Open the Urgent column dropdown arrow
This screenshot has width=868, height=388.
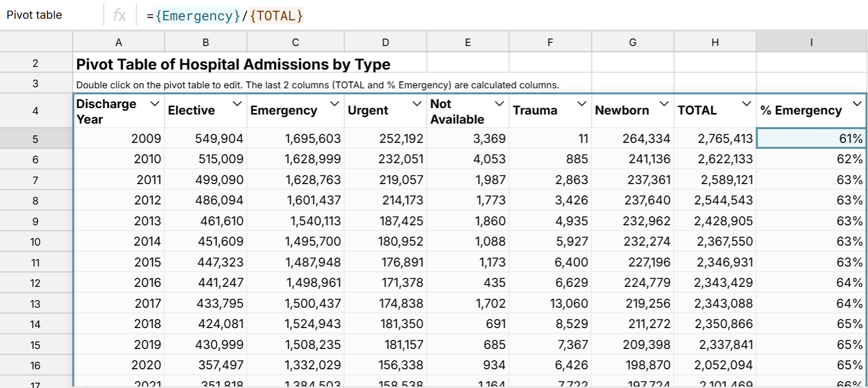(417, 104)
